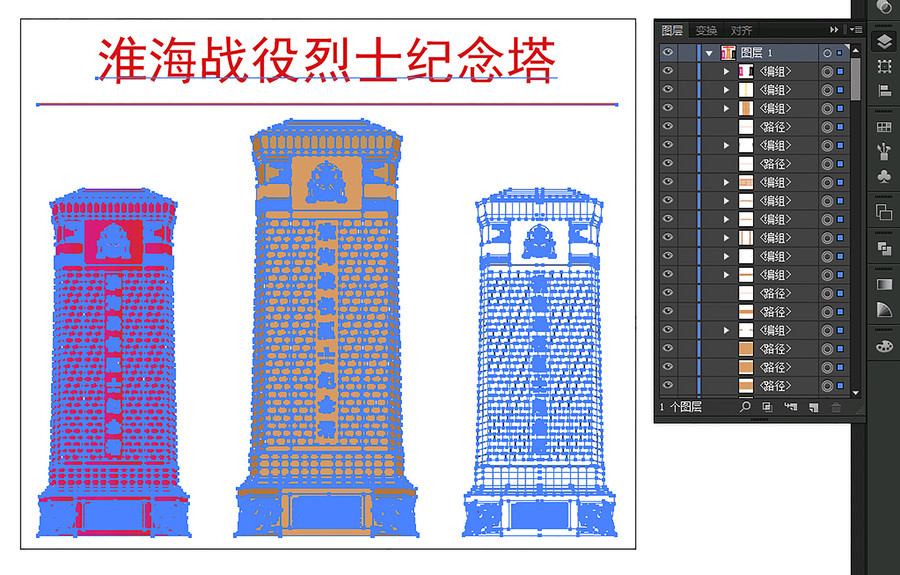The height and width of the screenshot is (575, 900).
Task: Open the Align panel dock icon
Action: 884,90
